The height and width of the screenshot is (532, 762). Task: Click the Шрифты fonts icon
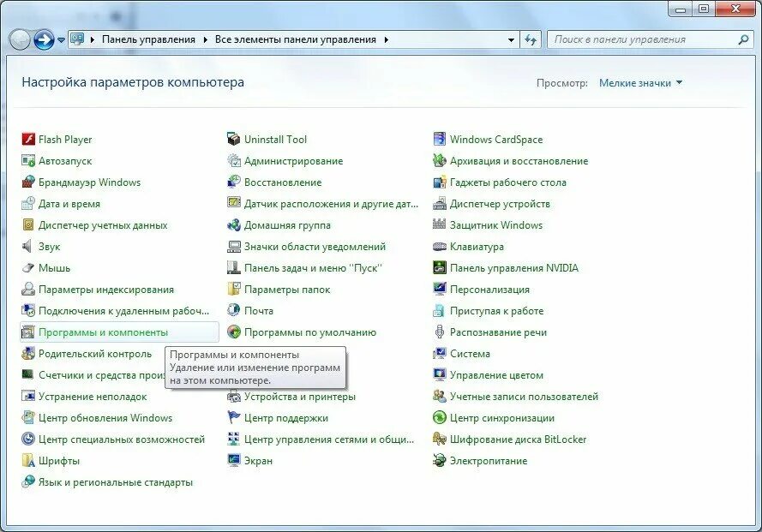pyautogui.click(x=28, y=461)
